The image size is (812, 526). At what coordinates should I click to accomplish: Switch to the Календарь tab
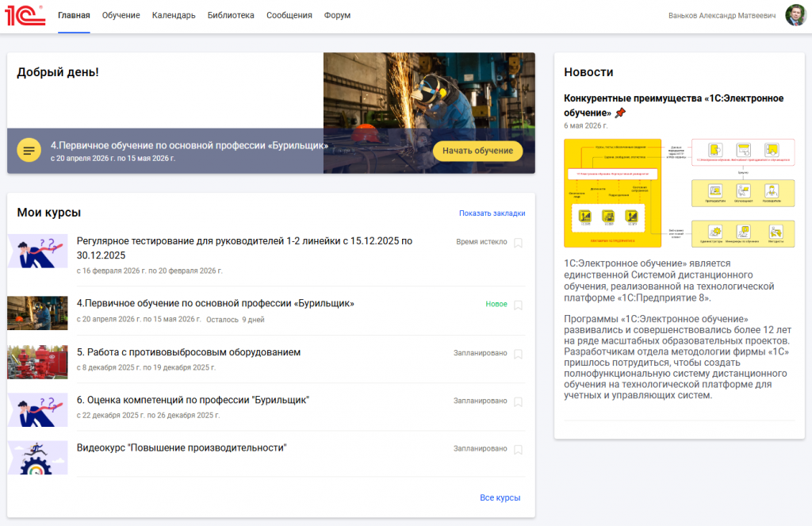tap(174, 16)
